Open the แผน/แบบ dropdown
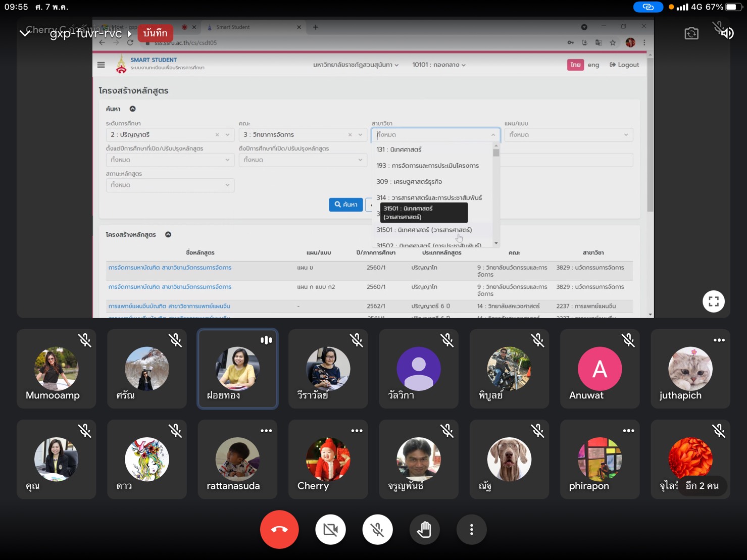Screen dimensions: 747x560 pyautogui.click(x=568, y=135)
